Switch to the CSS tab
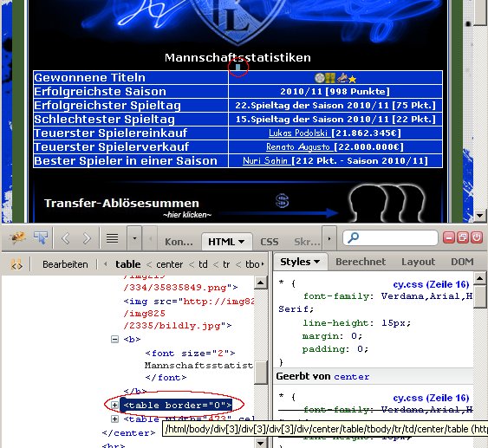488x448 pixels. (270, 242)
